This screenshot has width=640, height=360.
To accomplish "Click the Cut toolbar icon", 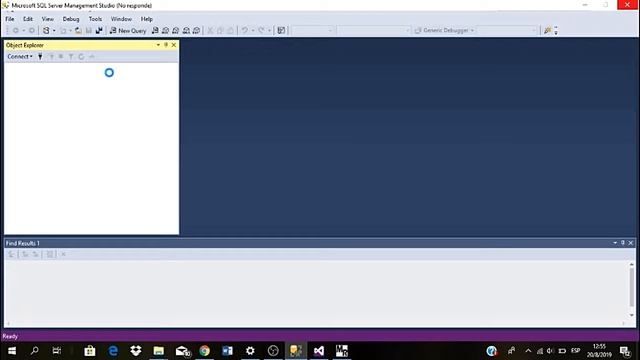I will click(210, 31).
